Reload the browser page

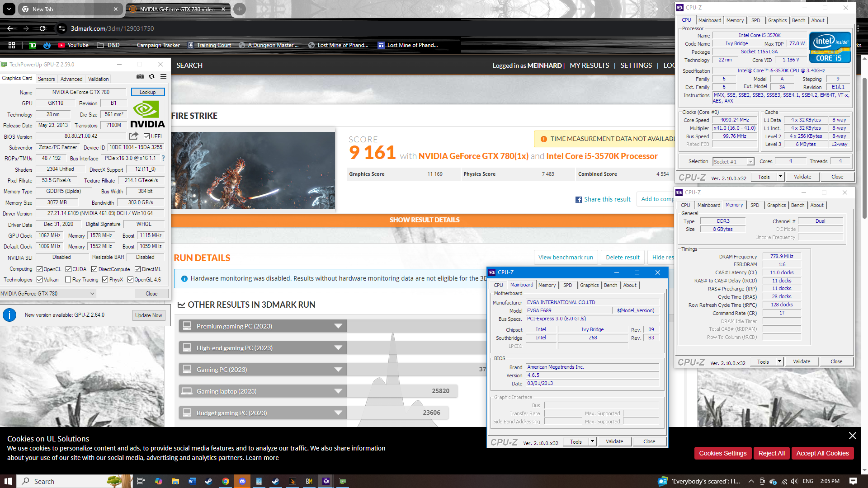pos(42,28)
